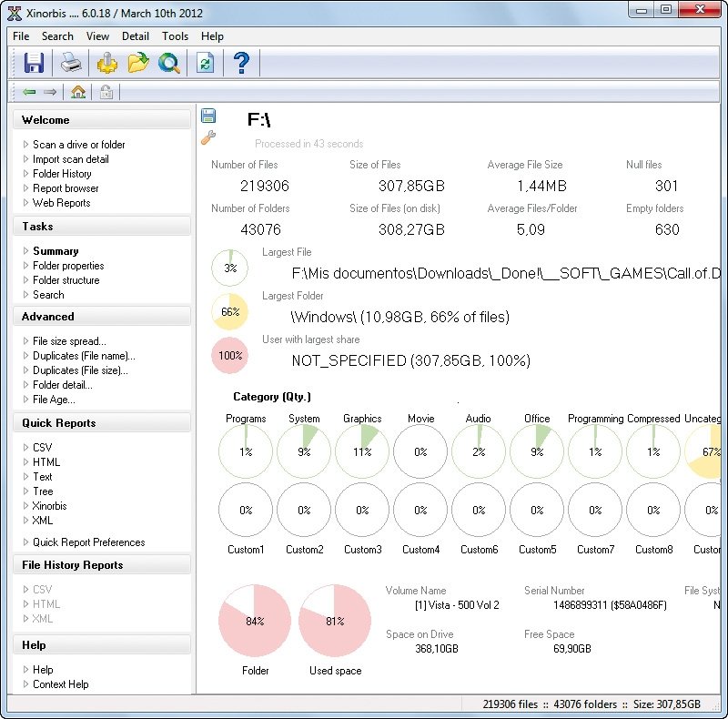Open settings via the yellow gear icon

point(107,62)
